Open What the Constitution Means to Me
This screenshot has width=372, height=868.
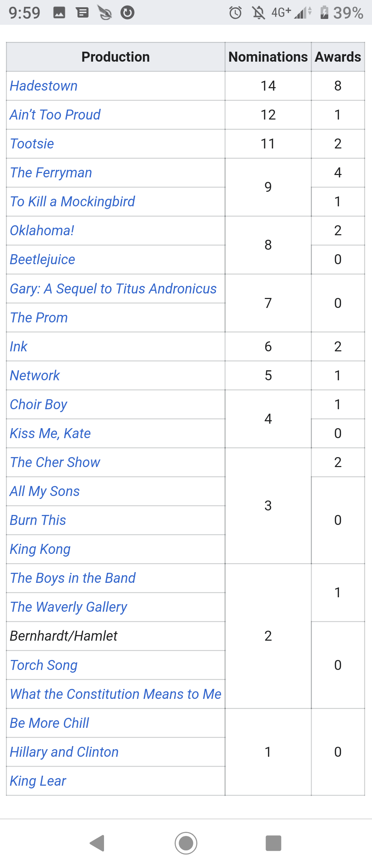click(x=116, y=694)
